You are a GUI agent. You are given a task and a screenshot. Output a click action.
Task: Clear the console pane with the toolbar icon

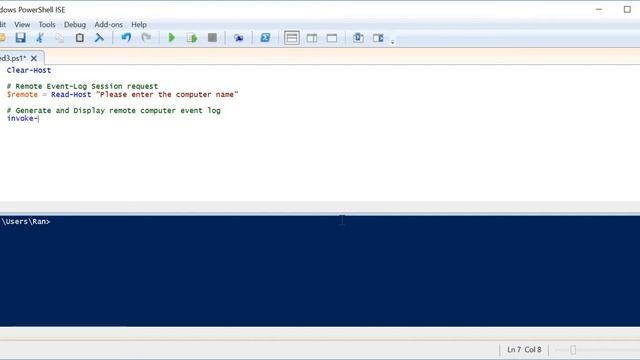(x=99, y=38)
